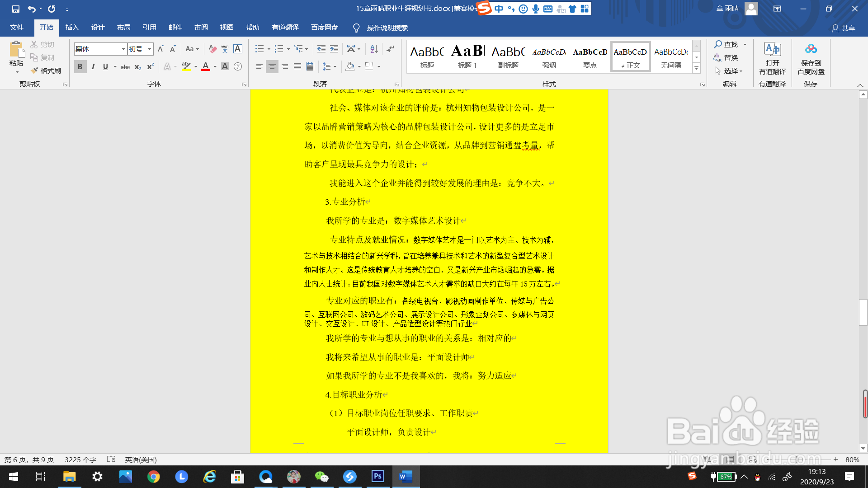Switch to the View (视图) tab
Viewport: 868px width, 488px height.
click(226, 28)
